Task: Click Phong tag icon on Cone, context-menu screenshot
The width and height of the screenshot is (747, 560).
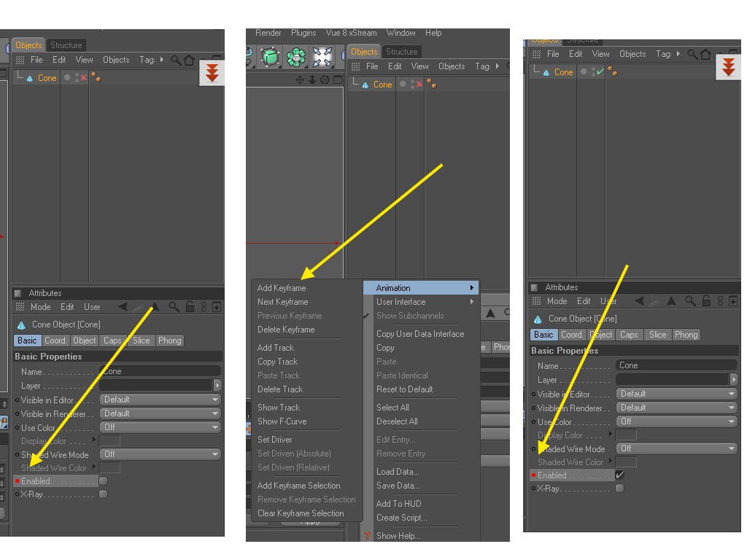Action: point(432,84)
